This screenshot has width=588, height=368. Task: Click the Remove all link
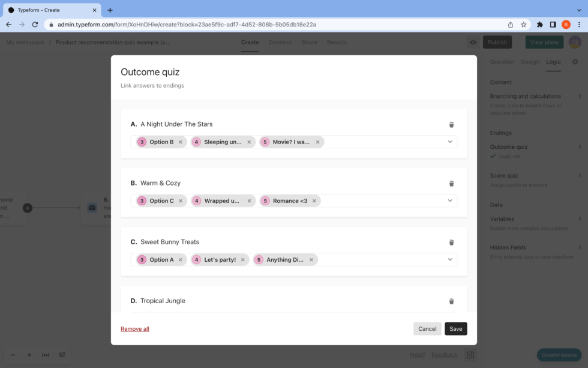point(134,328)
